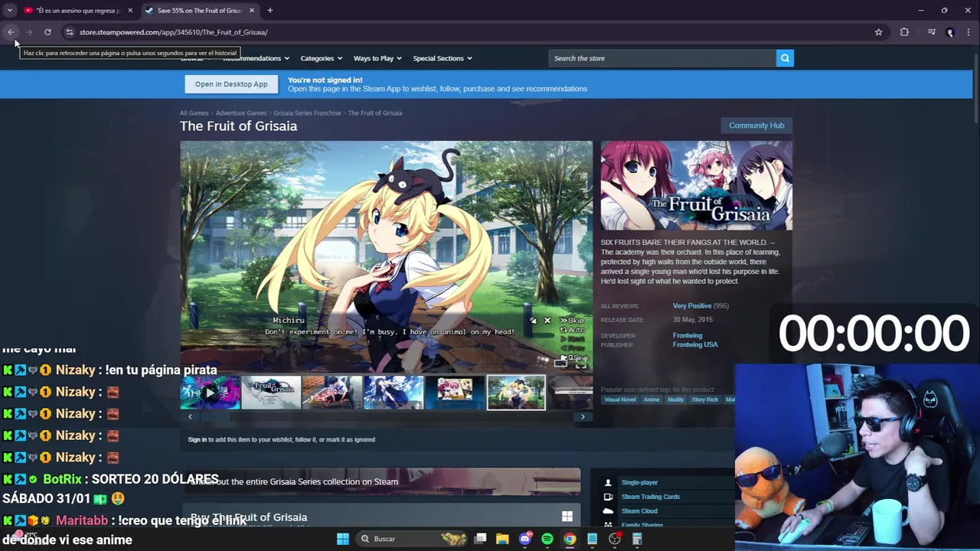Open the Grisaia Series collection banner

(x=381, y=481)
